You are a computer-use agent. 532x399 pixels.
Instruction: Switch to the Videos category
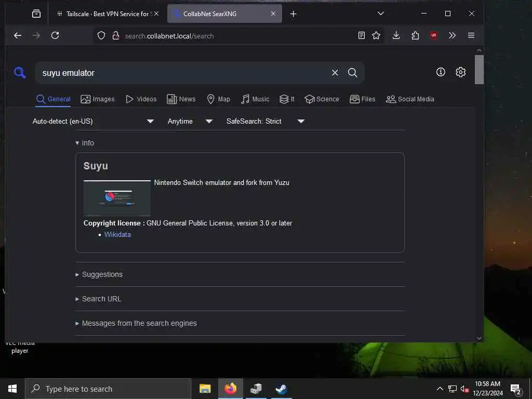141,99
